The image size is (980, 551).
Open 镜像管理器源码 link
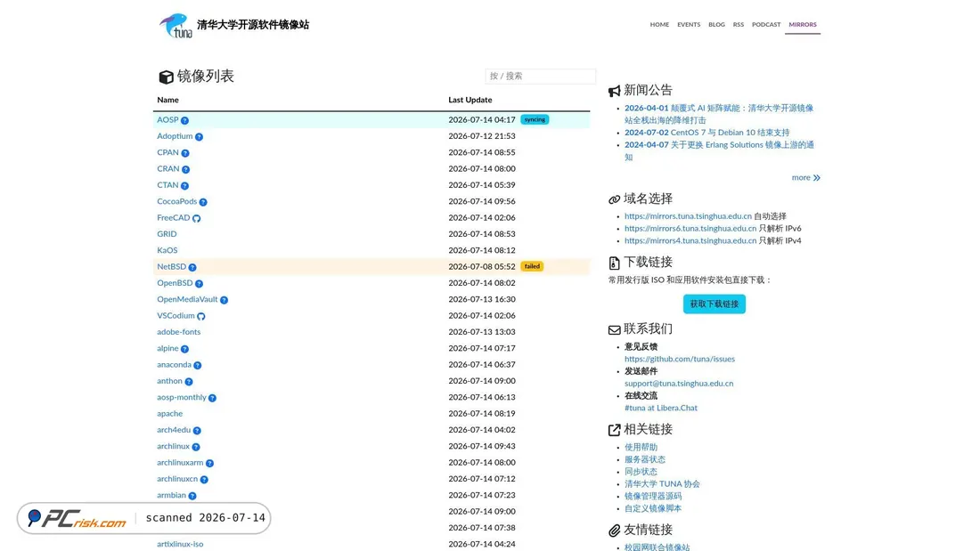(x=652, y=496)
